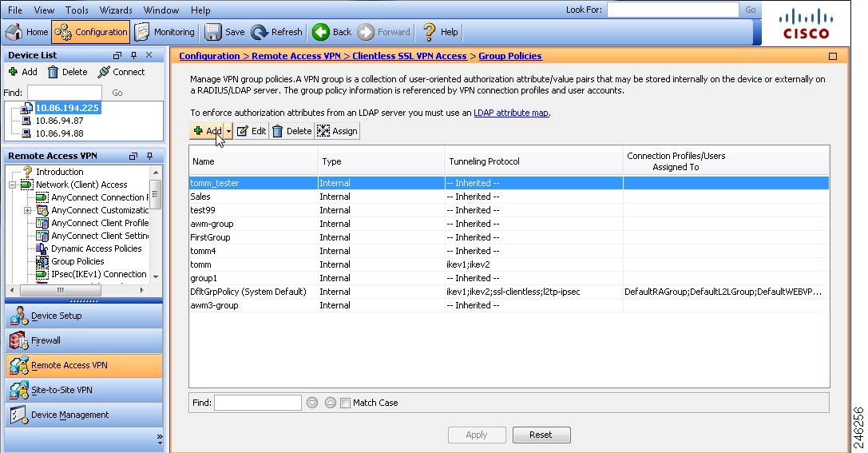Open the Firewall section
868x453 pixels.
tap(84, 340)
